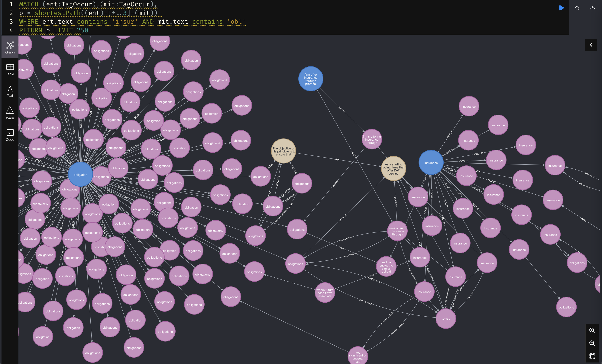
Task: Expand the side panel with chevron arrow
Action: pos(591,45)
